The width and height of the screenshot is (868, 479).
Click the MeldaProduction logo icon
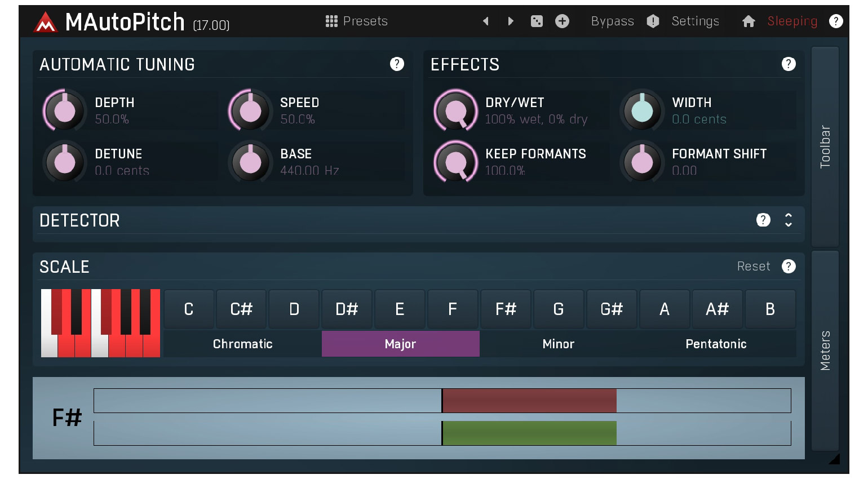tap(45, 23)
